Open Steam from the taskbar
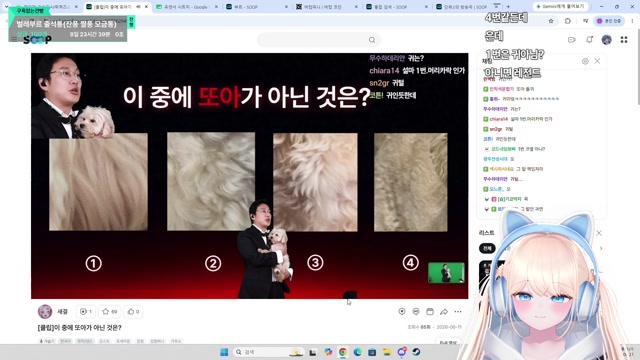 416,352
